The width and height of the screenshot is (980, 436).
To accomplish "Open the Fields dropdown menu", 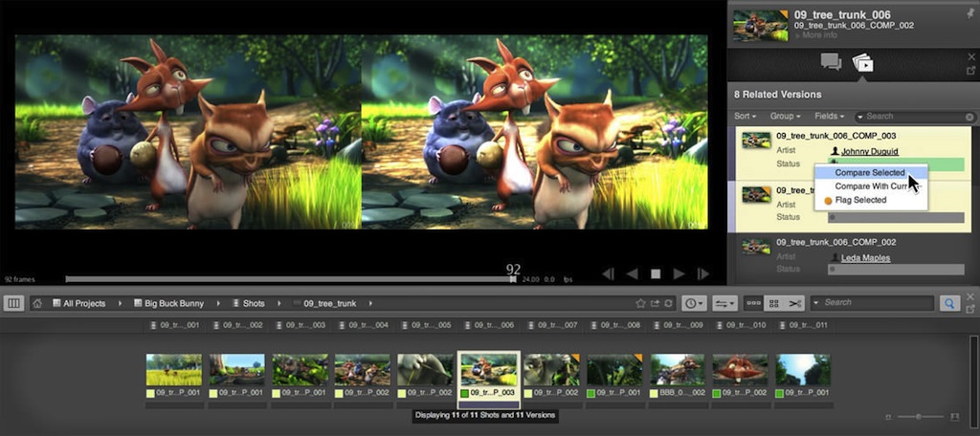I will pos(828,116).
